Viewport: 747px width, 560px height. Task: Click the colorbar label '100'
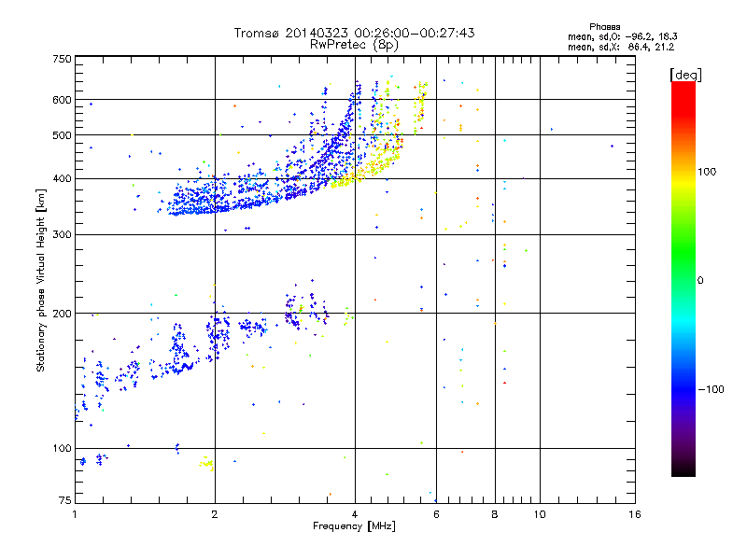707,172
